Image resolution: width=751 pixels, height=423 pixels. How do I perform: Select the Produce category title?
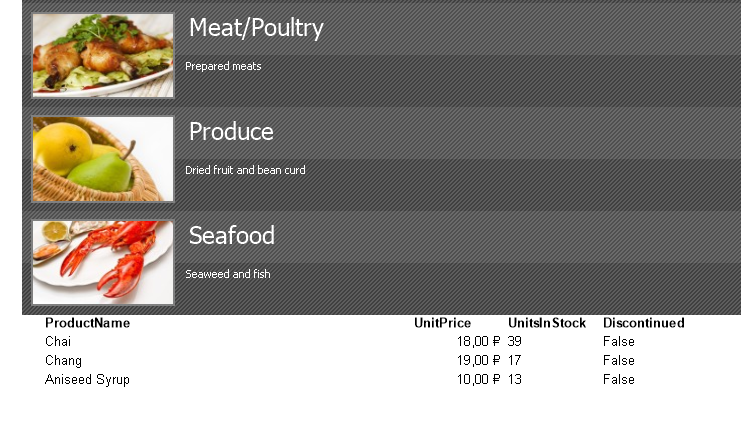(231, 131)
